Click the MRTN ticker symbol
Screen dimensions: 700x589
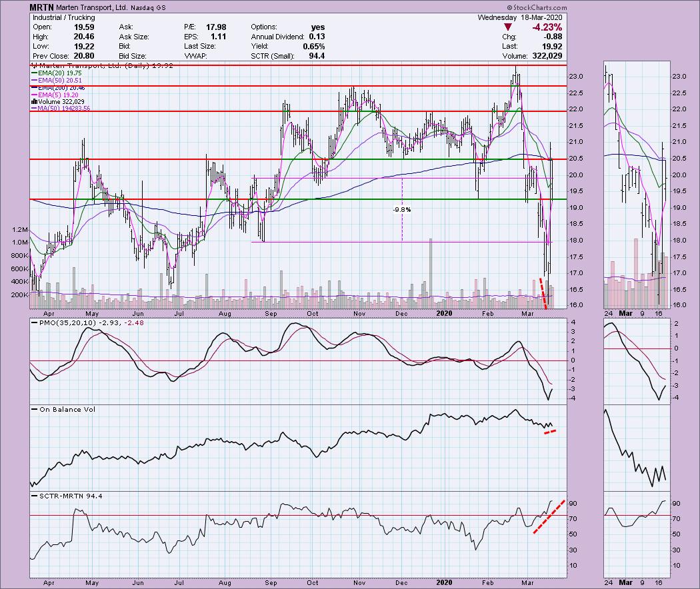pos(41,7)
